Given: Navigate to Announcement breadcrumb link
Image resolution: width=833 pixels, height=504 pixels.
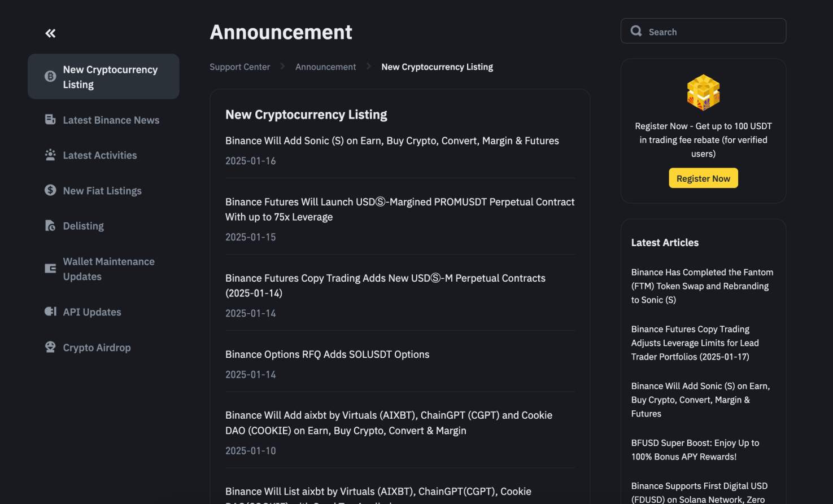Looking at the screenshot, I should [325, 67].
